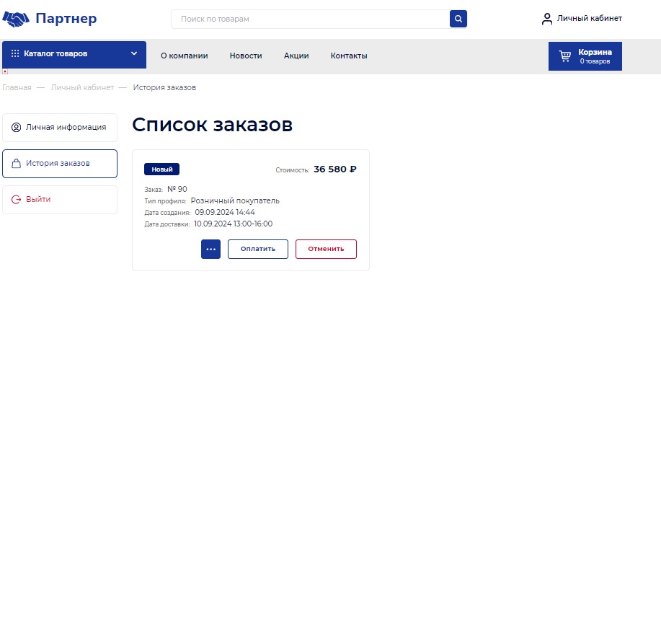
Task: Go to Главная breadcrumb
Action: tap(17, 88)
